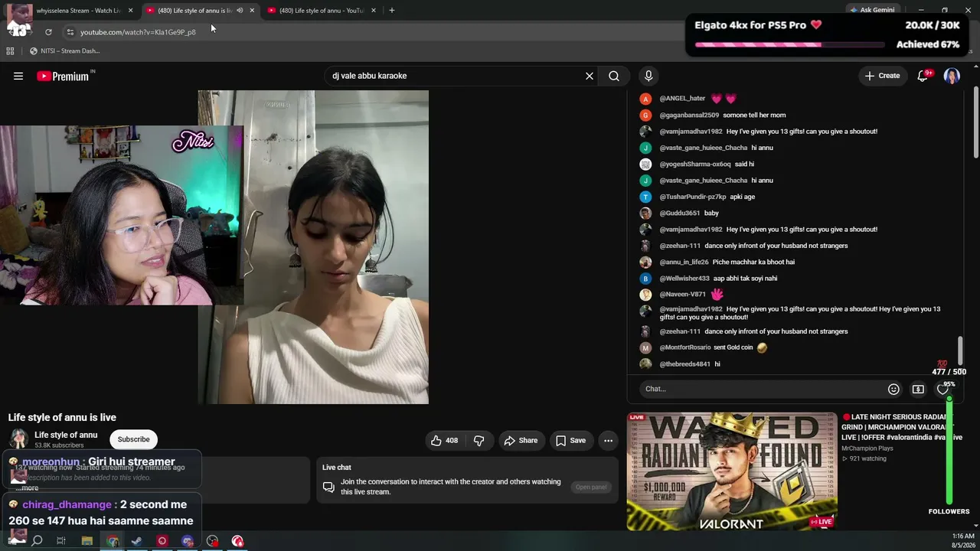Subscribe to Life style of annu

(x=133, y=439)
